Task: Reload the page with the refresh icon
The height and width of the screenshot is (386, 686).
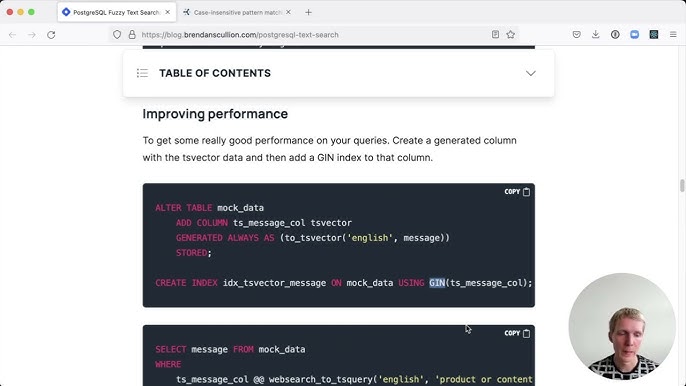Action: coord(51,35)
